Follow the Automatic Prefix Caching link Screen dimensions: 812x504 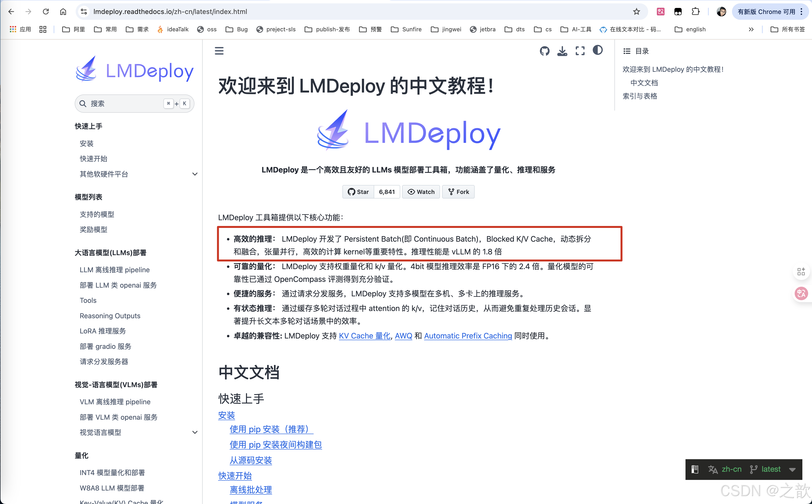coord(468,336)
